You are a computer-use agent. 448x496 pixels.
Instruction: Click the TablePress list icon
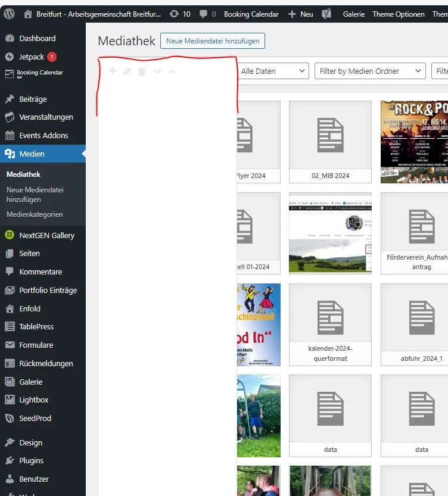click(10, 326)
